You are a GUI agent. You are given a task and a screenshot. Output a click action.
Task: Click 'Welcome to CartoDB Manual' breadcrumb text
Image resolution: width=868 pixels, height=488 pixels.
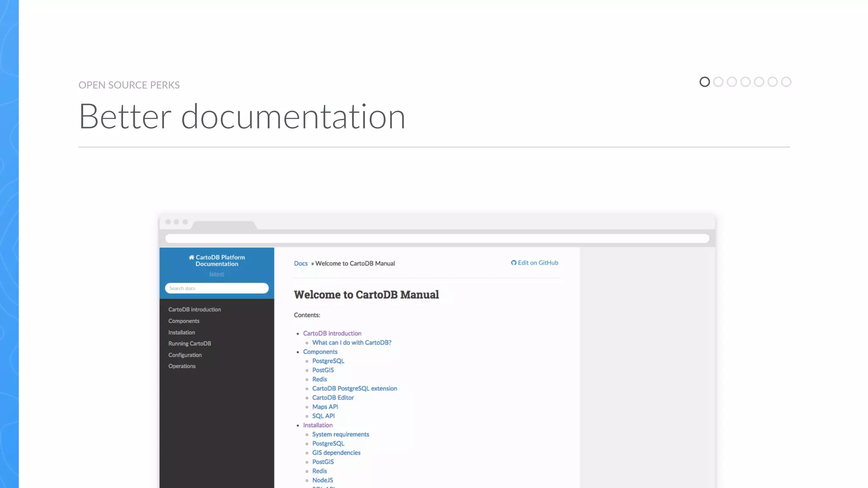click(x=355, y=263)
